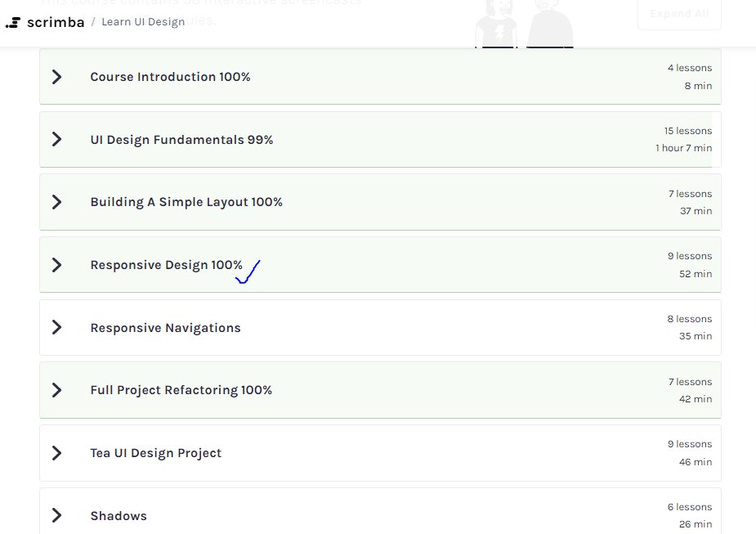Click the faded Expand All button
This screenshot has width=756, height=534.
click(x=679, y=14)
